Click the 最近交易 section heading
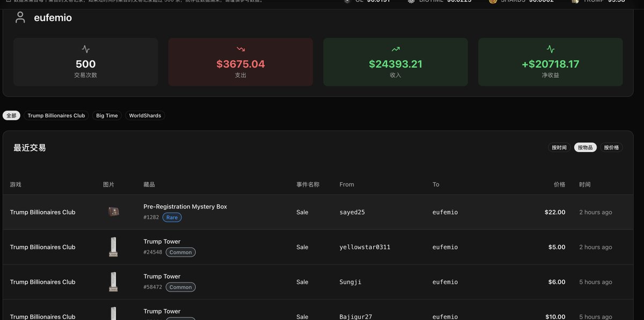 [x=30, y=147]
